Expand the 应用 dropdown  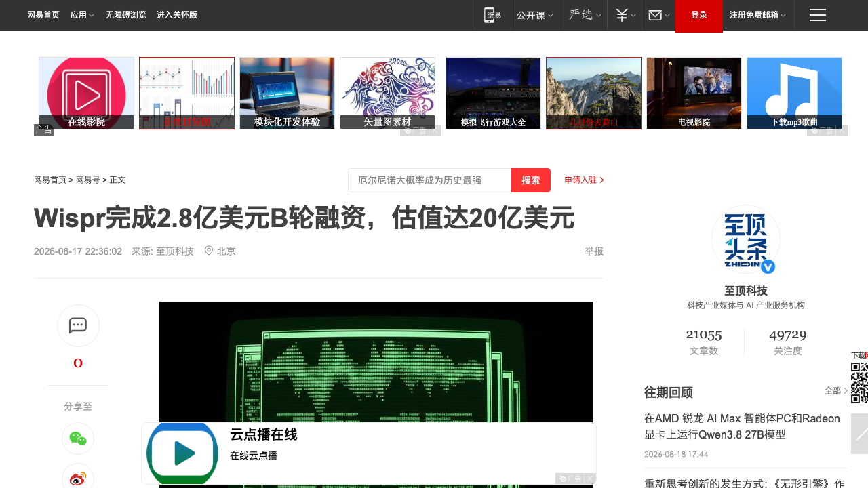tap(82, 15)
